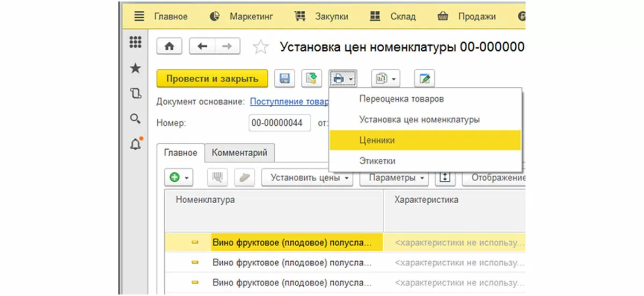
Task: Open the Поступление товаров link
Action: [x=289, y=101]
